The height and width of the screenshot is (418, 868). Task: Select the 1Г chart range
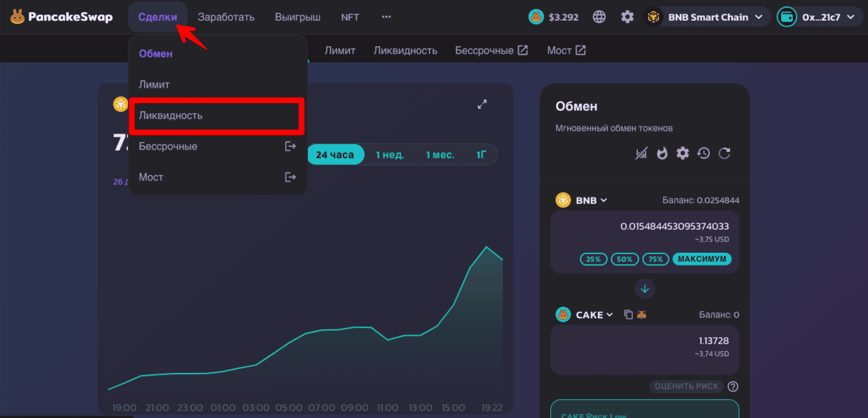pos(481,155)
